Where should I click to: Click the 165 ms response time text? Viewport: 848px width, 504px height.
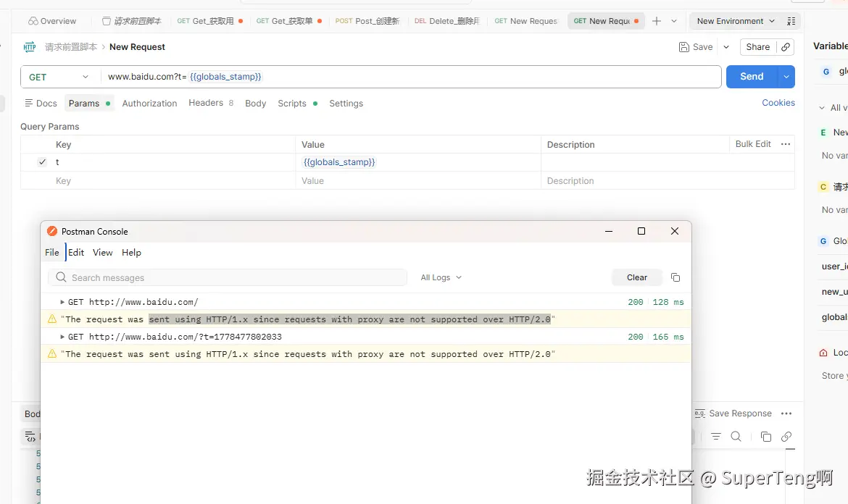pyautogui.click(x=668, y=337)
